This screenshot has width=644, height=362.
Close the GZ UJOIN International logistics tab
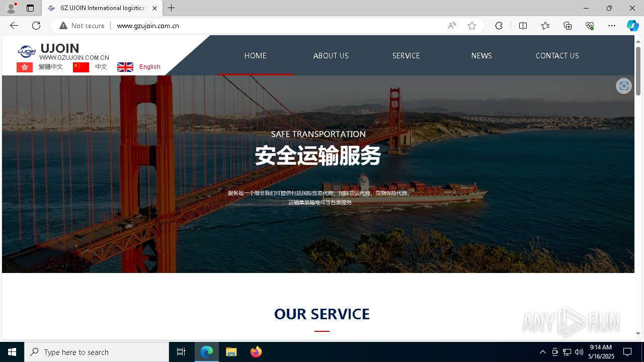point(154,8)
